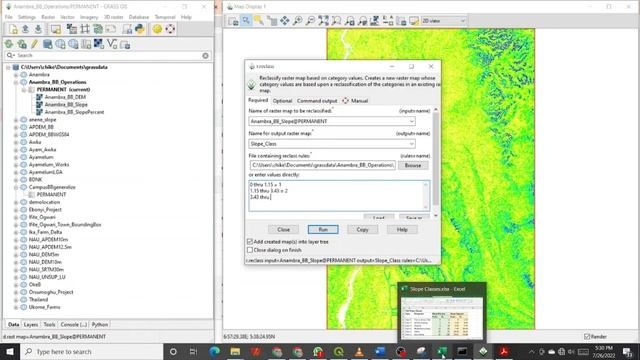
Task: Select Anambra_BB_SlopePercent raster in tree
Action: (x=74, y=112)
